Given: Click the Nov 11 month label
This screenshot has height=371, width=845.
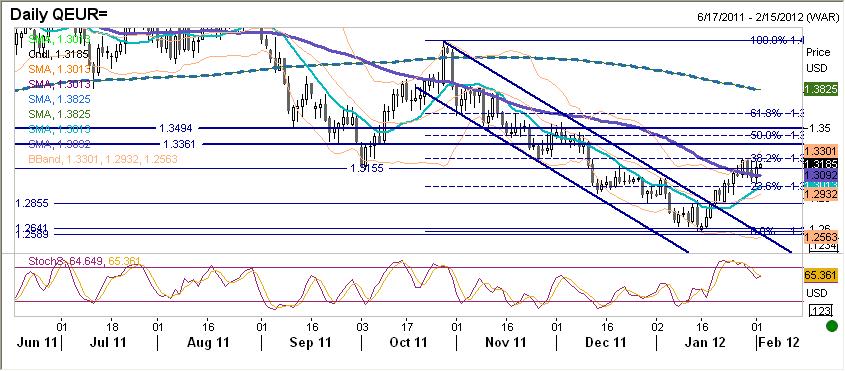Looking at the screenshot, I should click(506, 342).
